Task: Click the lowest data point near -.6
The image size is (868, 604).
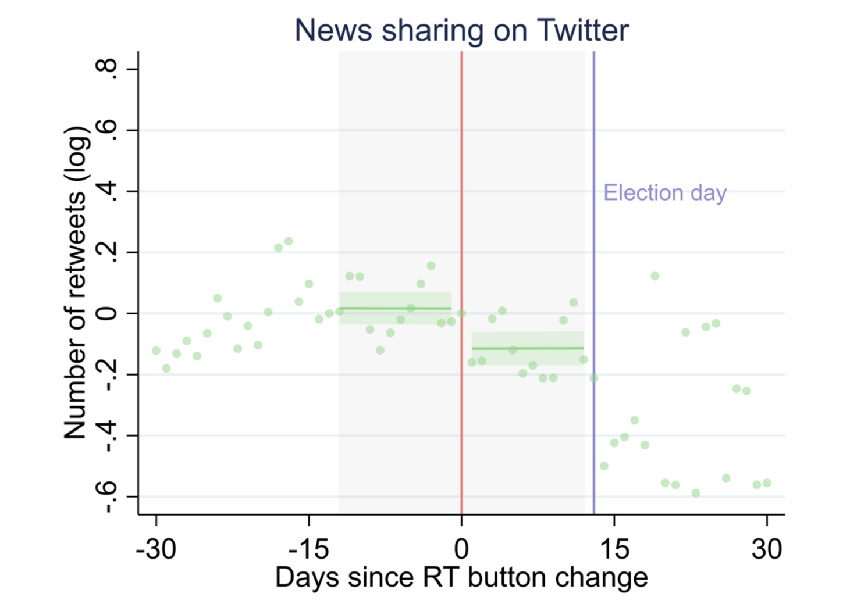Action: (696, 493)
